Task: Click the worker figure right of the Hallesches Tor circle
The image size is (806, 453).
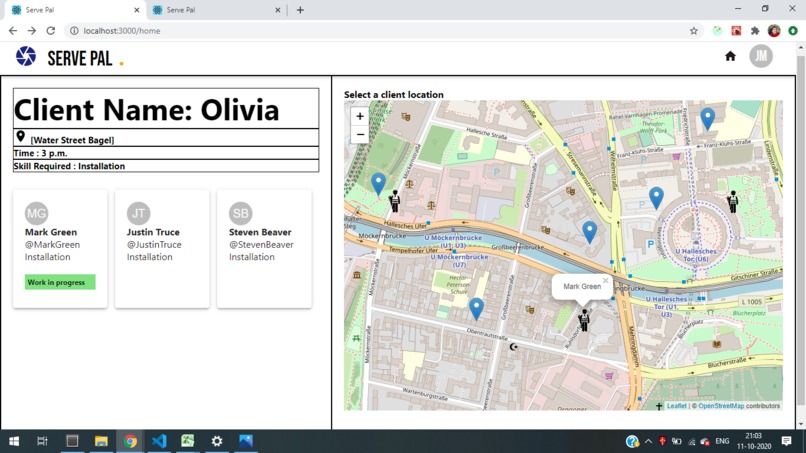Action: coord(733,202)
